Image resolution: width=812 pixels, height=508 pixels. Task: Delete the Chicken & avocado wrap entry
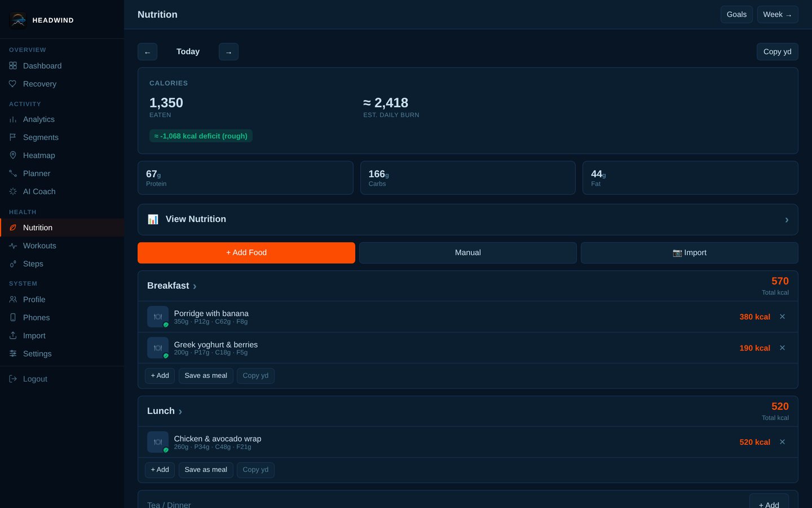(x=782, y=443)
